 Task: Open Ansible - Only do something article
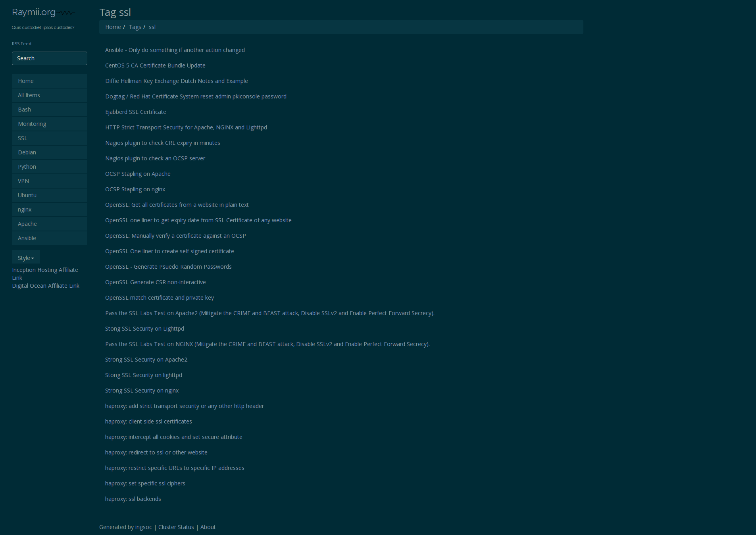[x=175, y=50]
